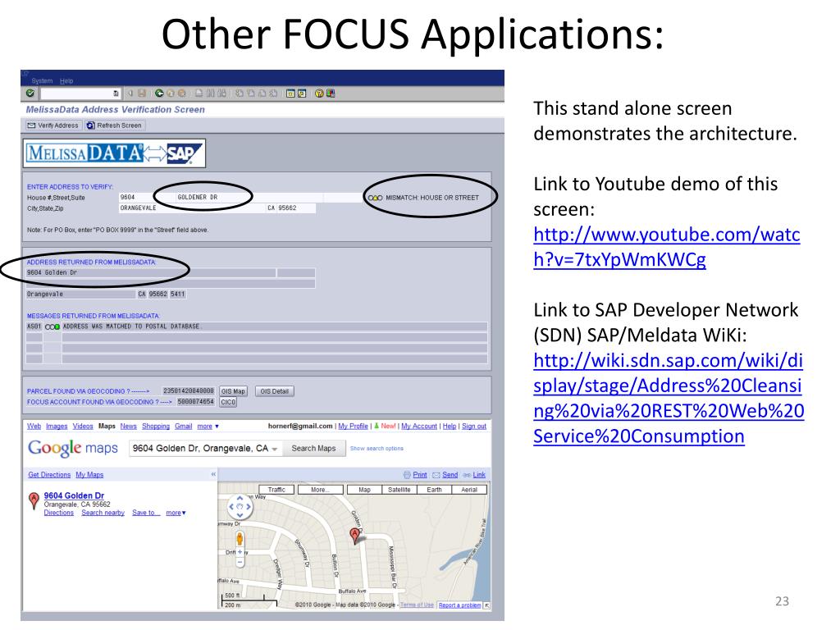Click the SAP command field
Image resolution: width=840 pixels, height=630 pixels.
80,94
